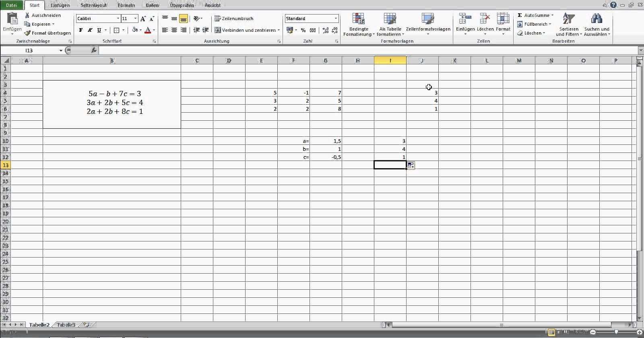This screenshot has height=338, width=644.
Task: Expand the Standard number format dropdown
Action: [336, 19]
